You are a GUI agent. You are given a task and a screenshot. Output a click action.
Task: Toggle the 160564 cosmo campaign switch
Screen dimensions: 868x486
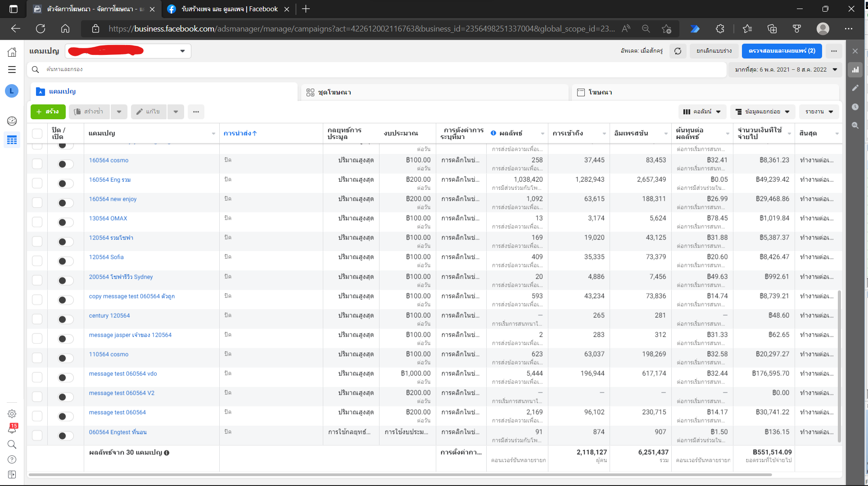65,164
